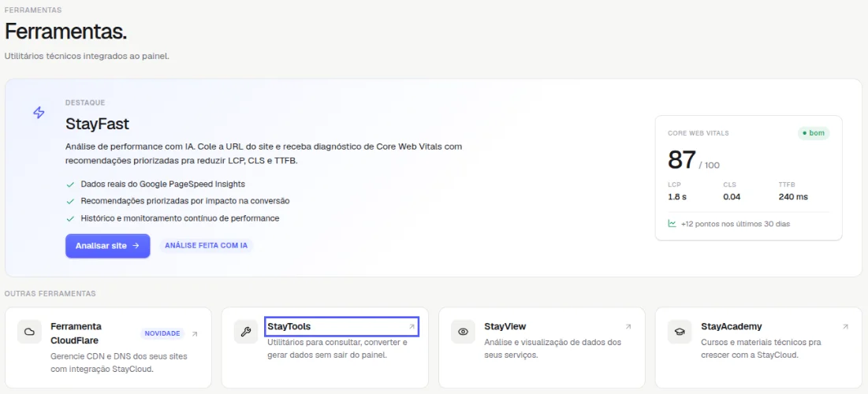Click the 87 score value

coord(681,160)
